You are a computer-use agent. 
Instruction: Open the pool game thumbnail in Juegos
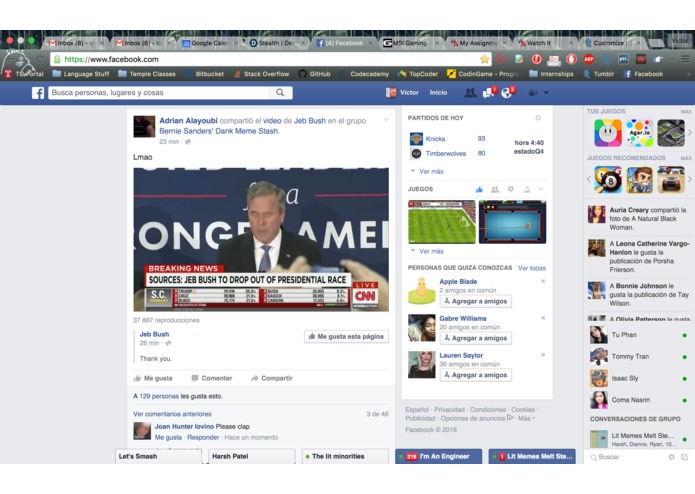512,222
